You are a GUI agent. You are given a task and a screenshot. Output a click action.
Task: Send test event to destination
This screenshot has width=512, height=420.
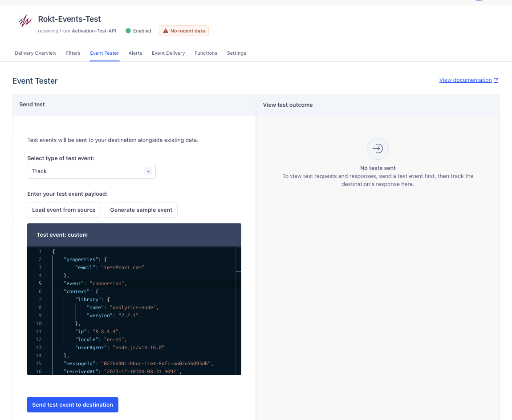click(x=73, y=405)
